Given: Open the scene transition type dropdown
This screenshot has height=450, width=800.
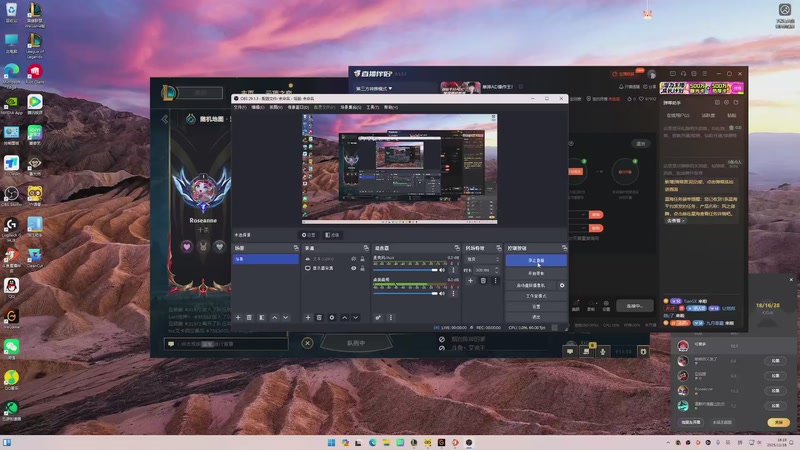Looking at the screenshot, I should pyautogui.click(x=482, y=258).
